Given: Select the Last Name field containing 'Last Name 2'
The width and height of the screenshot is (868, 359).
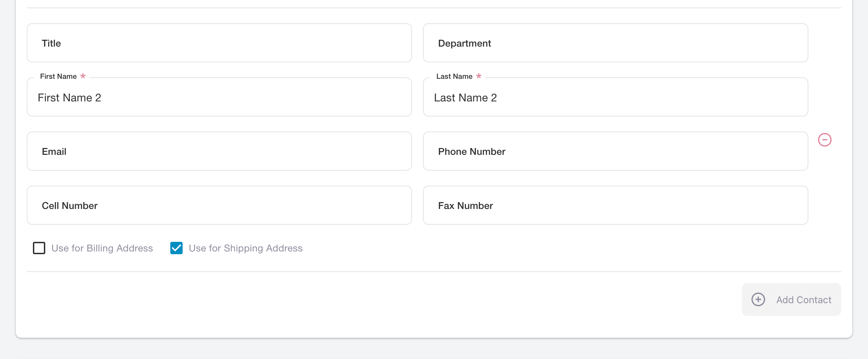Looking at the screenshot, I should coord(615,98).
